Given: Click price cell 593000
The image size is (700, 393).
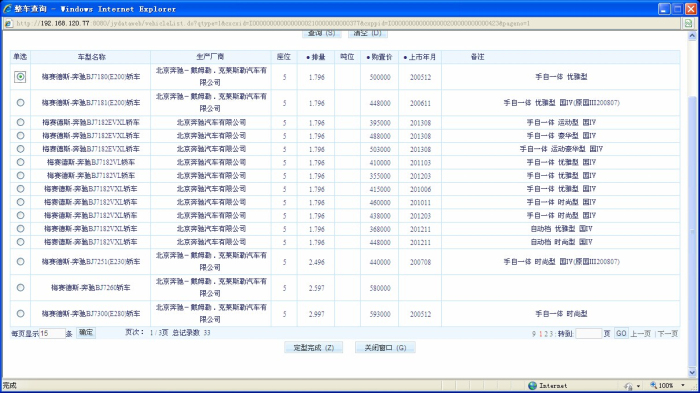Looking at the screenshot, I should tap(379, 314).
